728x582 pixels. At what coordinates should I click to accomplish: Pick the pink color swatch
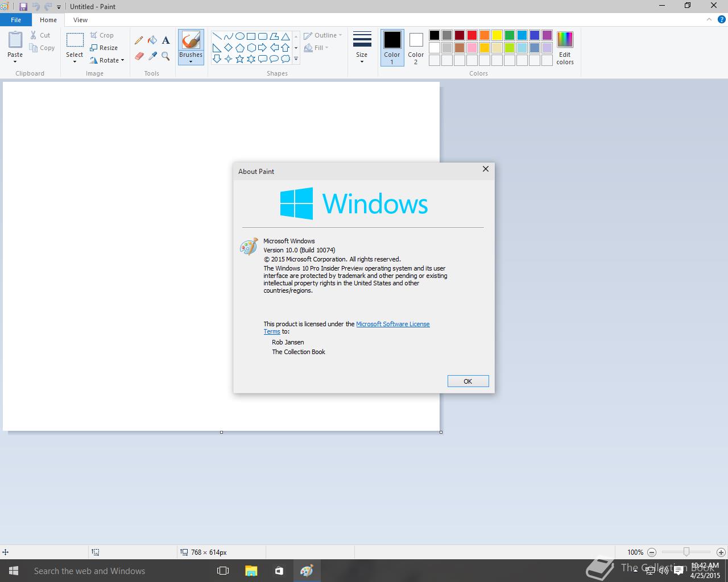point(472,48)
